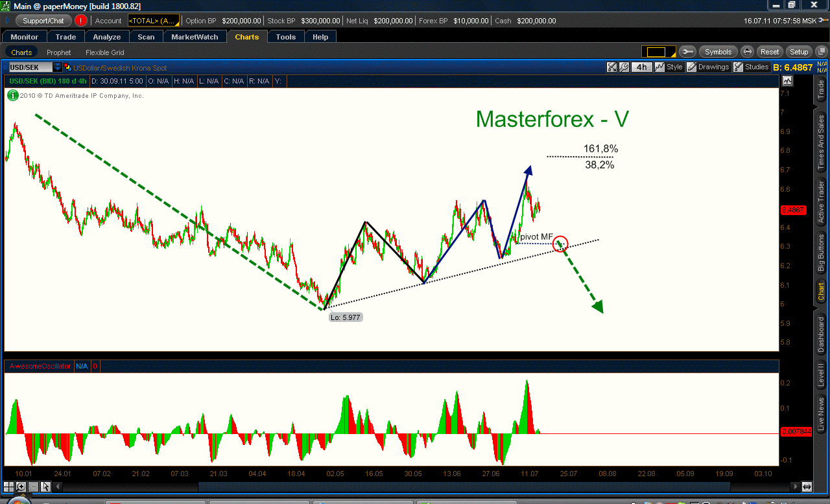Click the Symbols button
This screenshot has width=830, height=504.
tap(718, 52)
